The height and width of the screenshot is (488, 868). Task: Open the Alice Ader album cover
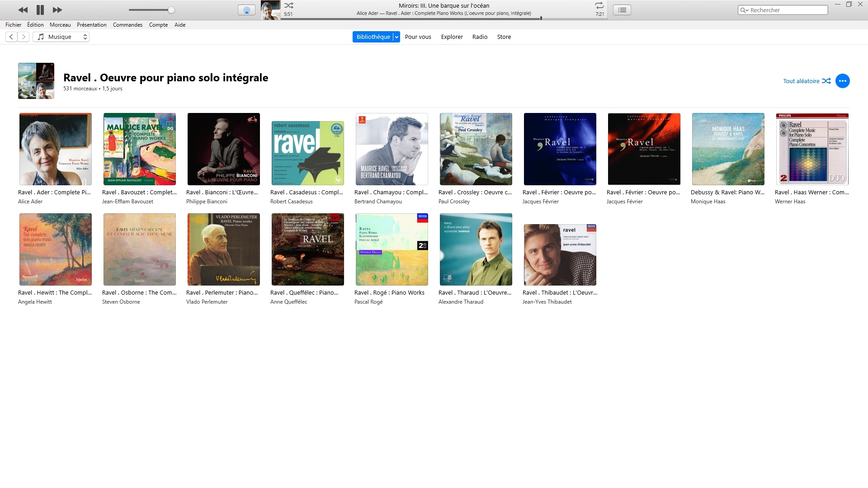(x=56, y=149)
